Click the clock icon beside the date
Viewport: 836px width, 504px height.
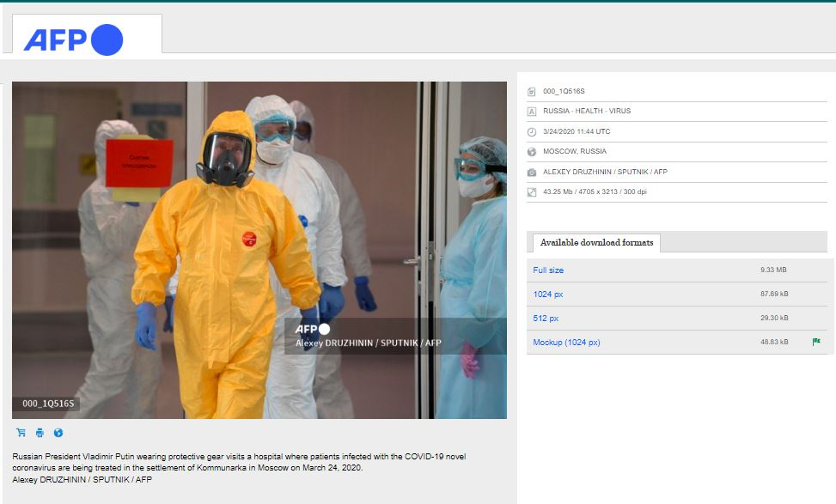click(532, 131)
